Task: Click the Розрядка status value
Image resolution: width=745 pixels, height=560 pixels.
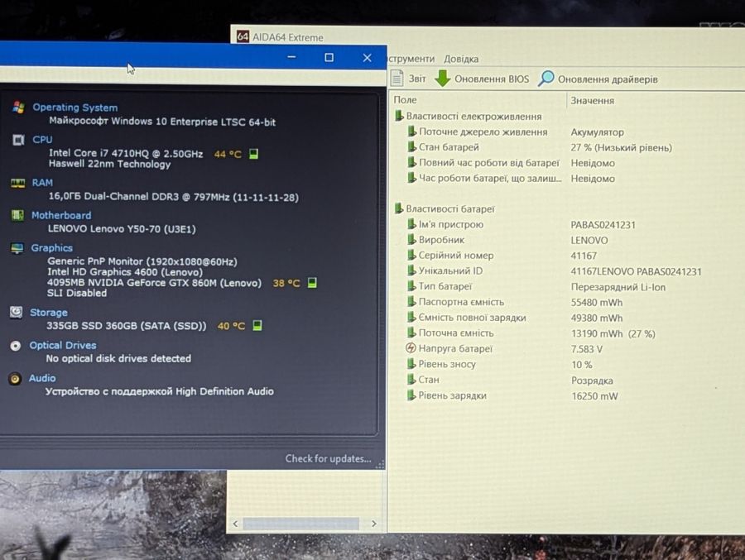Action: point(592,381)
